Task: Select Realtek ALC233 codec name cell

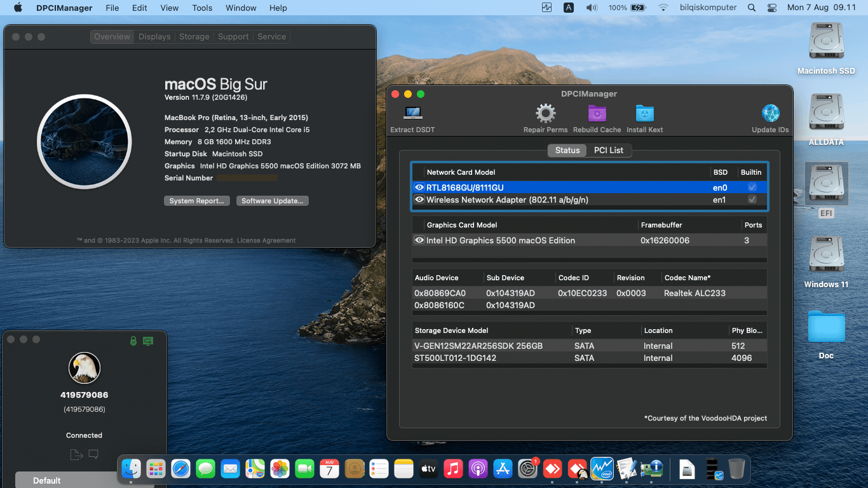Action: click(695, 293)
